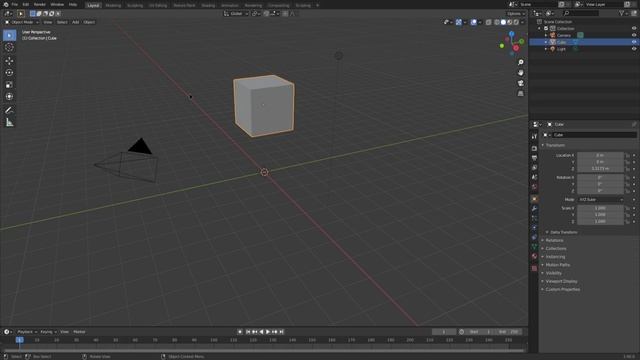Screen dimensions: 640x360
Task: Expand the Collections panel
Action: [556, 249]
